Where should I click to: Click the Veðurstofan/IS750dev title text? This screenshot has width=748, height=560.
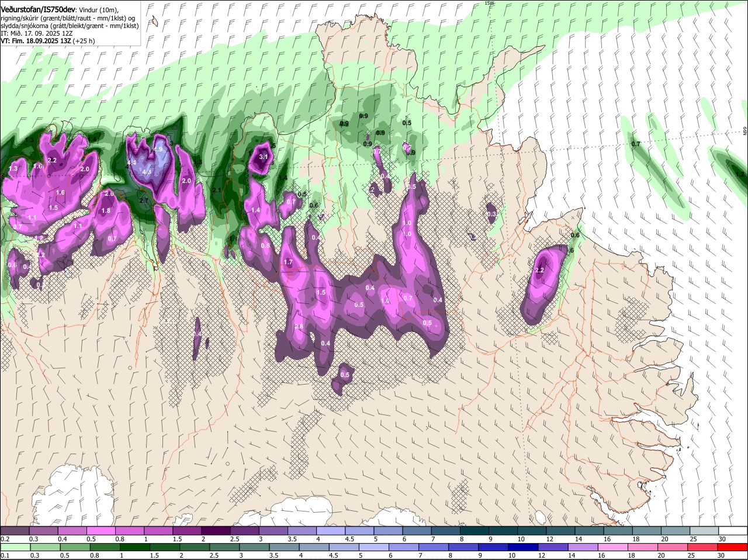coord(37,10)
